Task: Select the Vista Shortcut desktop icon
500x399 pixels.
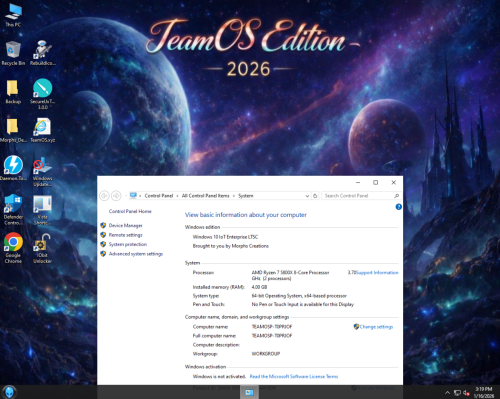Action: [43, 210]
